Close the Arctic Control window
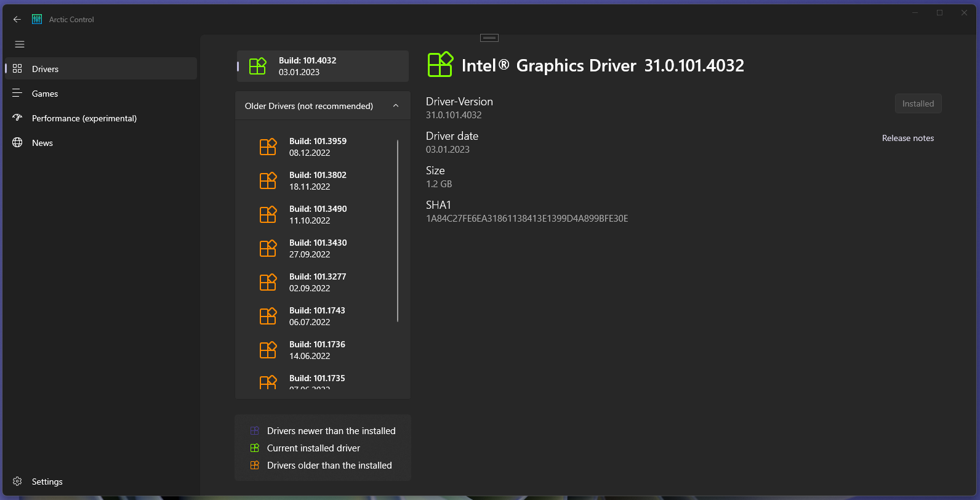The width and height of the screenshot is (980, 500). point(965,13)
